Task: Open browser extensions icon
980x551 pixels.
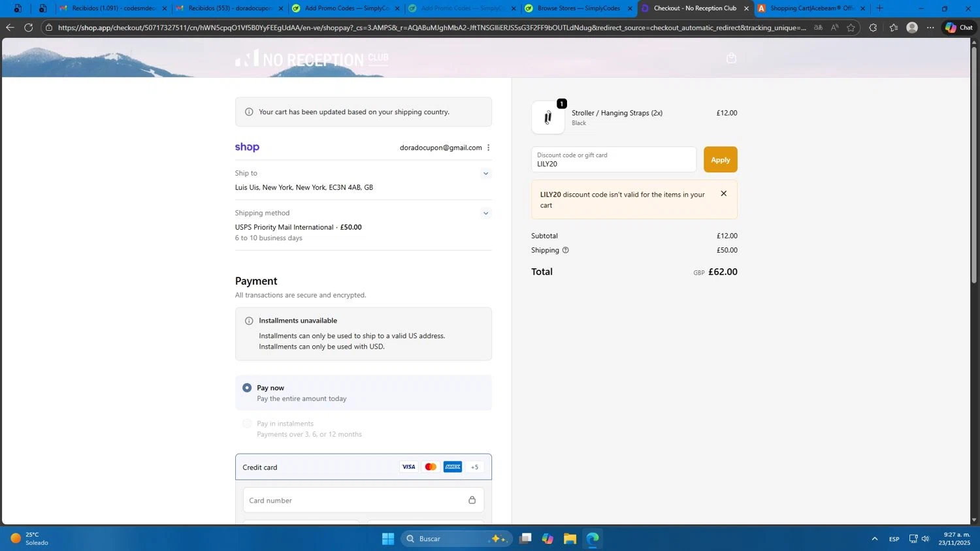Action: click(x=873, y=27)
